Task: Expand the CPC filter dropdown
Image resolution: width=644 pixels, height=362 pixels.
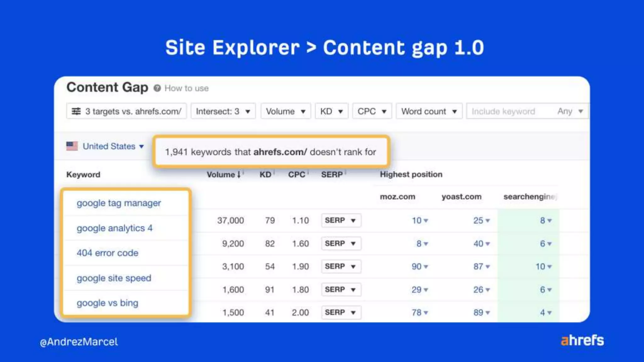Action: click(372, 111)
